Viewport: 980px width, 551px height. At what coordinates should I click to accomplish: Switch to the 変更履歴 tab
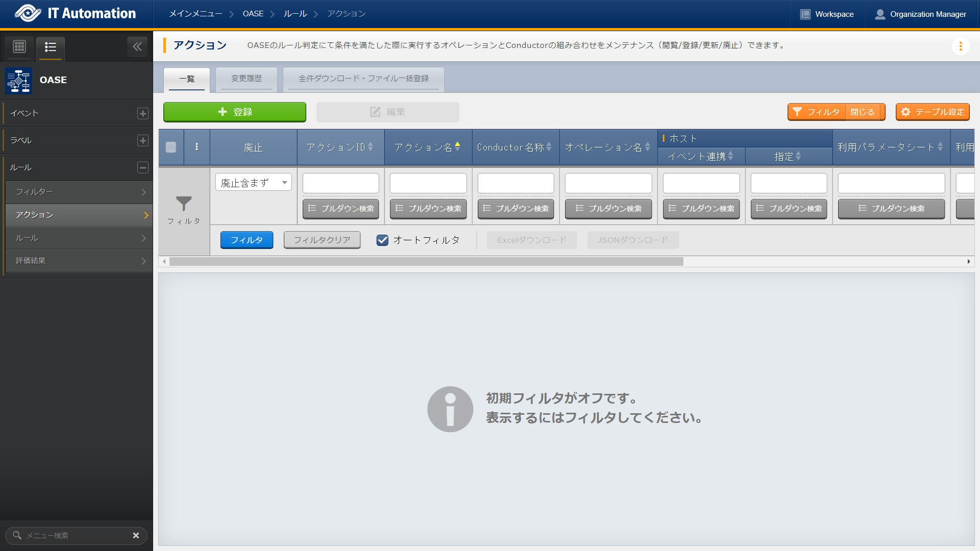point(246,79)
